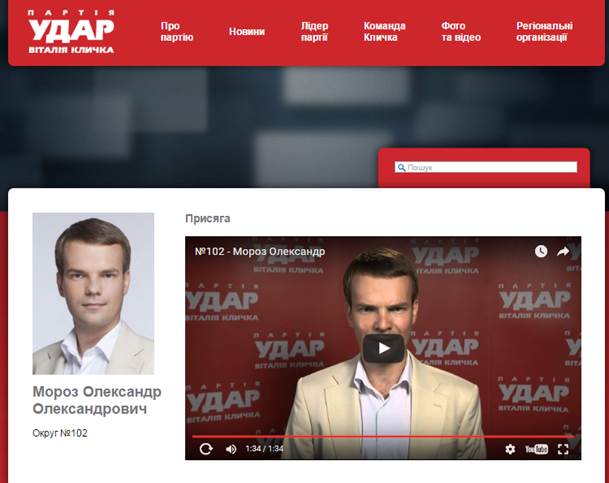The height and width of the screenshot is (483, 609).
Task: Open the Новини menu item
Action: tap(247, 32)
